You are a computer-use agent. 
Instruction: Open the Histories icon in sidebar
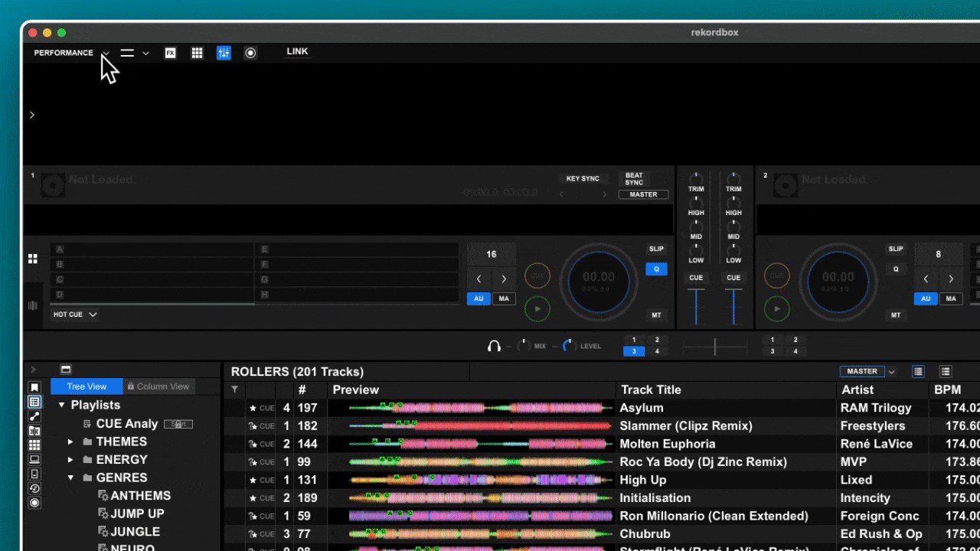click(x=34, y=488)
